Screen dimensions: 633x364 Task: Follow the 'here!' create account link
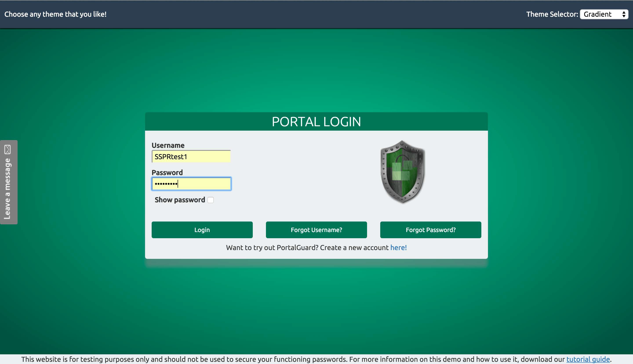tap(398, 247)
